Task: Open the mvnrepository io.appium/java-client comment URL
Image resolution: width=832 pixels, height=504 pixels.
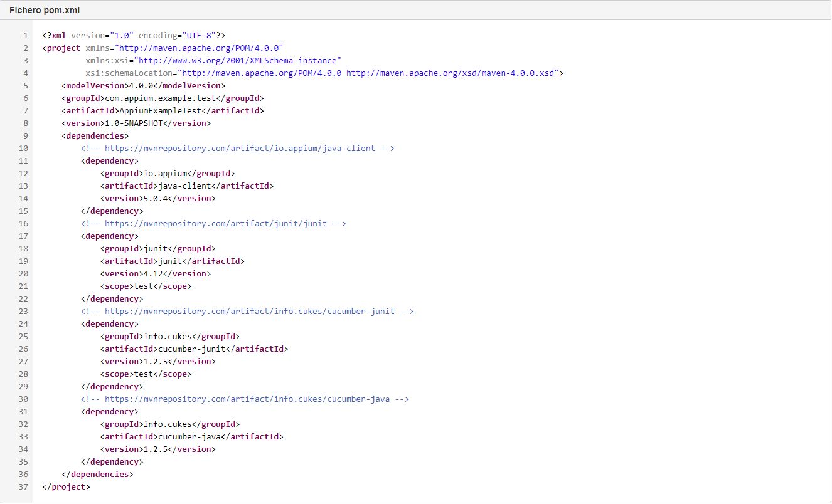Action: click(240, 148)
